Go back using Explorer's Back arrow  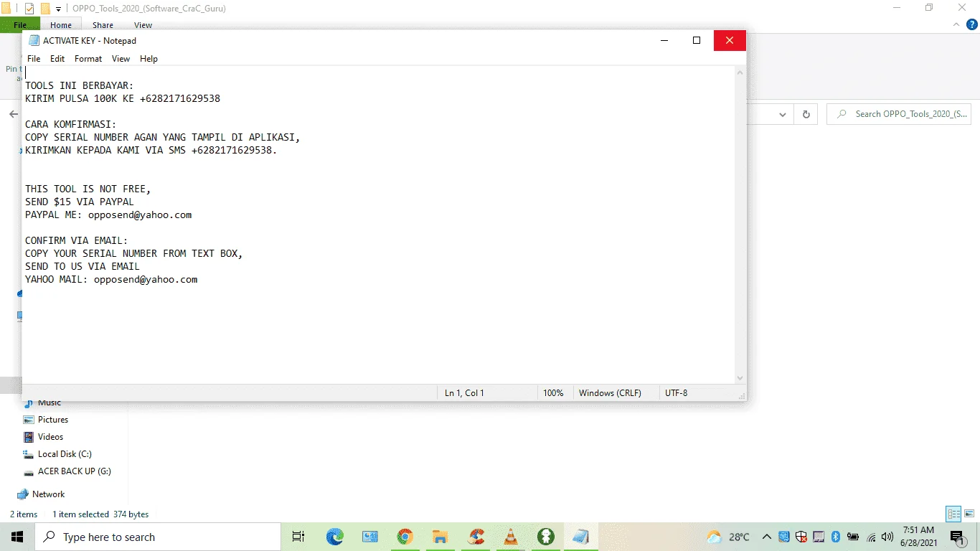(13, 114)
